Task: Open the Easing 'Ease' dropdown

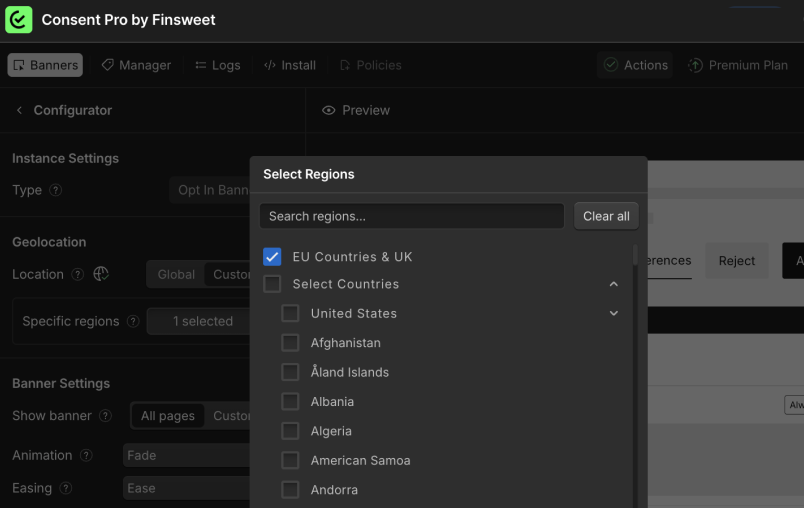Action: [187, 488]
